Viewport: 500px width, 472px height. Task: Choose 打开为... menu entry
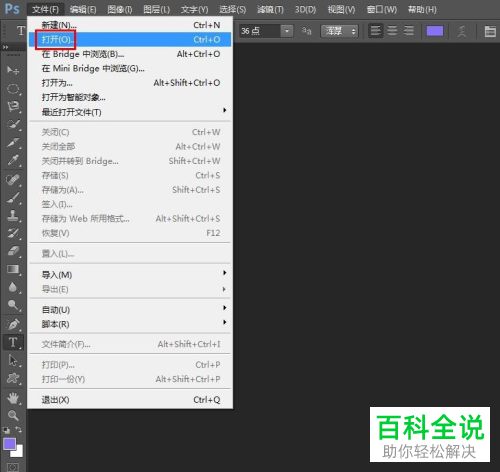[x=130, y=83]
